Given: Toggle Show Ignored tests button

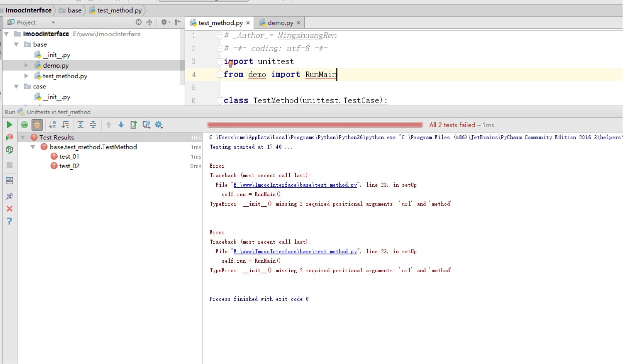Looking at the screenshot, I should point(37,125).
